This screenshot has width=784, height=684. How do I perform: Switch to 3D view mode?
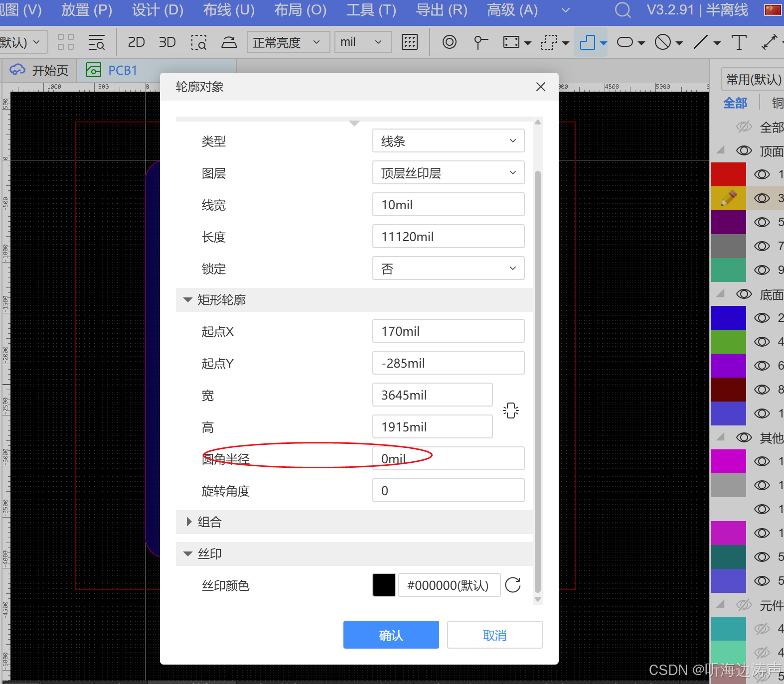click(x=167, y=42)
